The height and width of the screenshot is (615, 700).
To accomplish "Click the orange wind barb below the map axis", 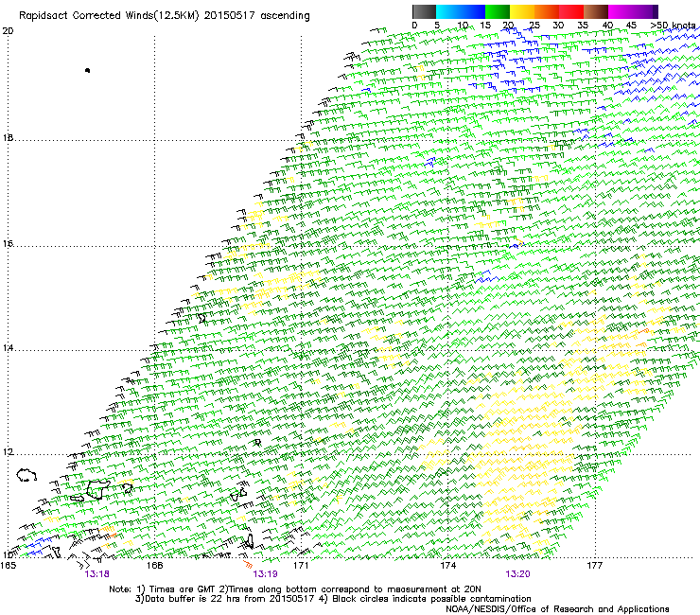I will pos(248,565).
